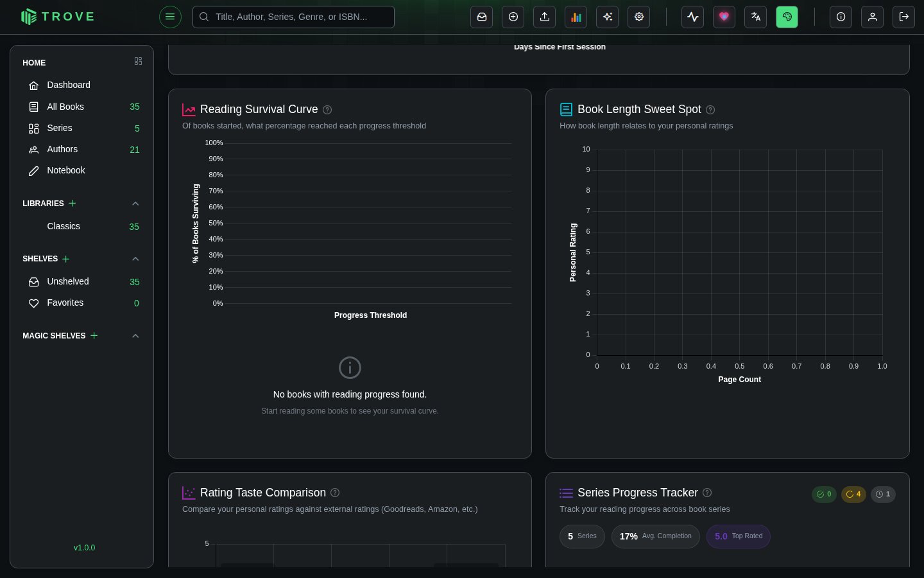The width and height of the screenshot is (924, 578).
Task: Click the yellow in-progress series badge showing 4
Action: 853,494
